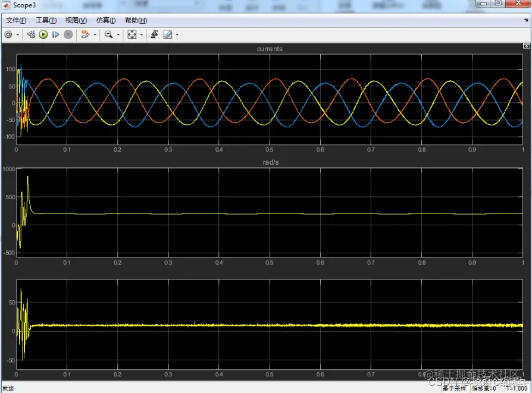This screenshot has width=532, height=393.
Task: Click the Step Forward simulation button
Action: pyautogui.click(x=56, y=34)
